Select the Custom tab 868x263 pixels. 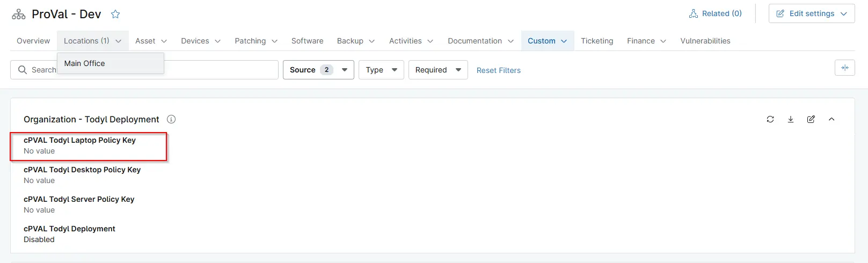click(x=548, y=41)
